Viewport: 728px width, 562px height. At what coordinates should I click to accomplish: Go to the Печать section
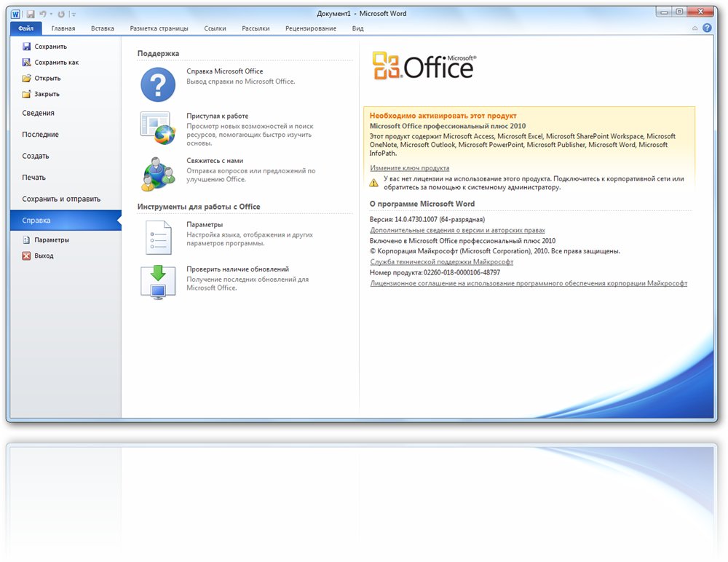[x=34, y=177]
